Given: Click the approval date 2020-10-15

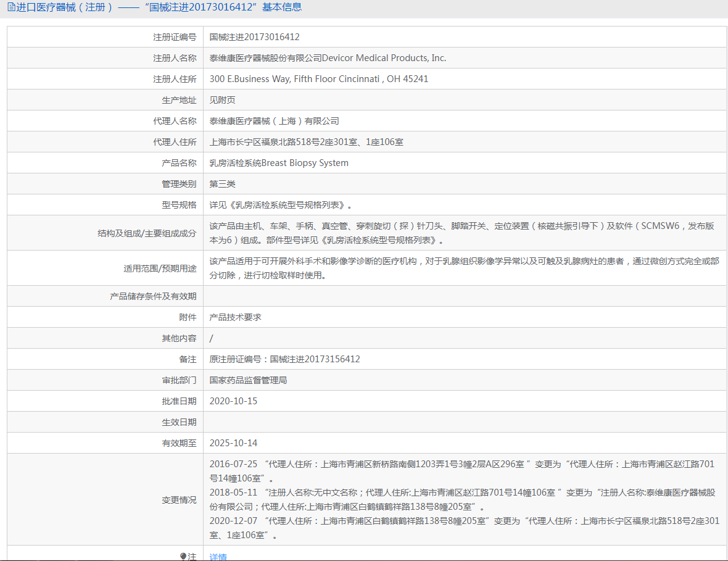Looking at the screenshot, I should [x=233, y=401].
